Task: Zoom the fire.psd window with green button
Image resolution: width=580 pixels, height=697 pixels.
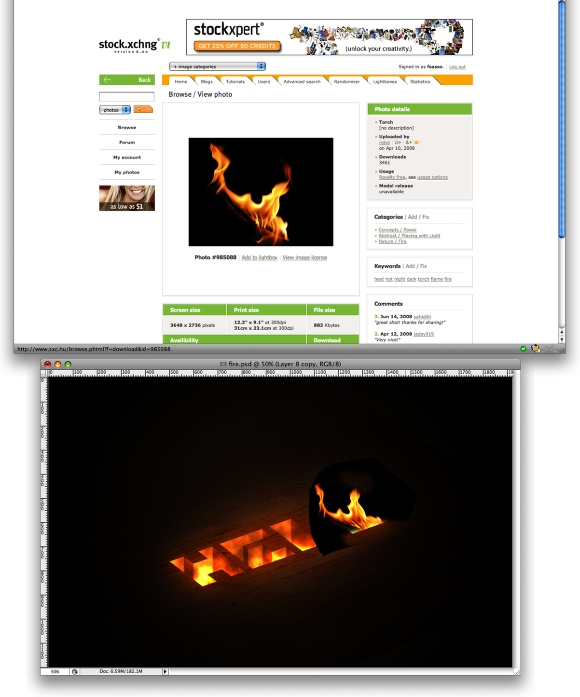Action: point(68,364)
